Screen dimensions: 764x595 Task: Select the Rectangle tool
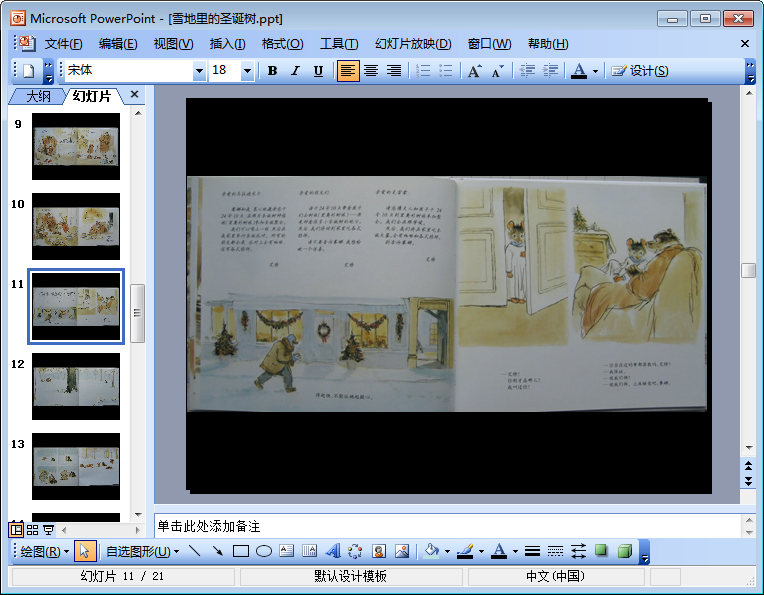[x=241, y=552]
